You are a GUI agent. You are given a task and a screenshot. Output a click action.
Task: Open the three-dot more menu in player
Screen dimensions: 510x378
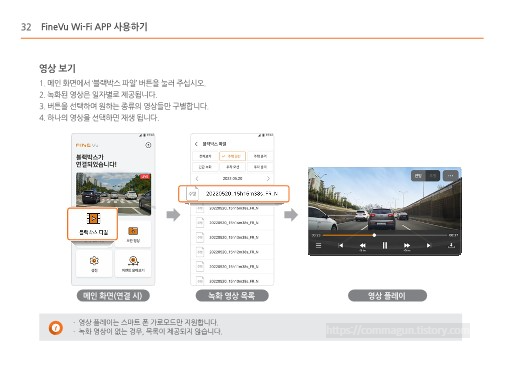click(451, 175)
